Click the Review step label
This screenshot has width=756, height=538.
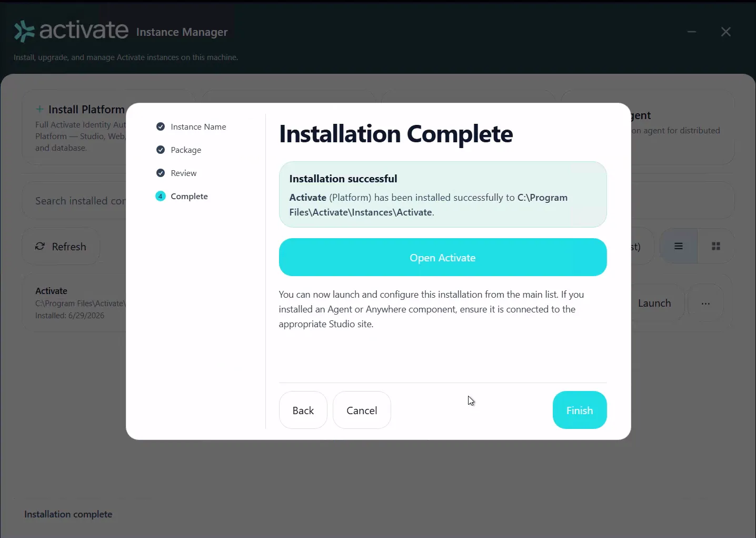[x=184, y=173]
